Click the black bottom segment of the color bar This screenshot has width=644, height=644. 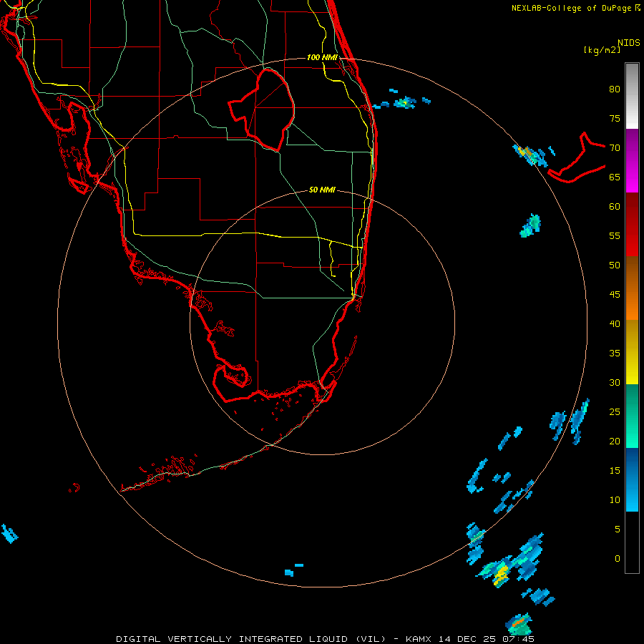(632, 542)
